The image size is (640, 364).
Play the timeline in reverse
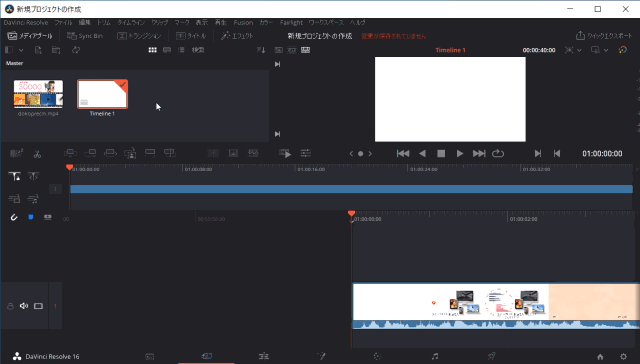pos(422,153)
